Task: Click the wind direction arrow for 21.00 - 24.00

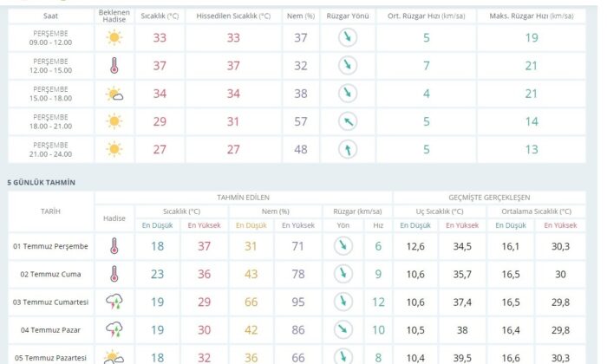Action: 346,149
